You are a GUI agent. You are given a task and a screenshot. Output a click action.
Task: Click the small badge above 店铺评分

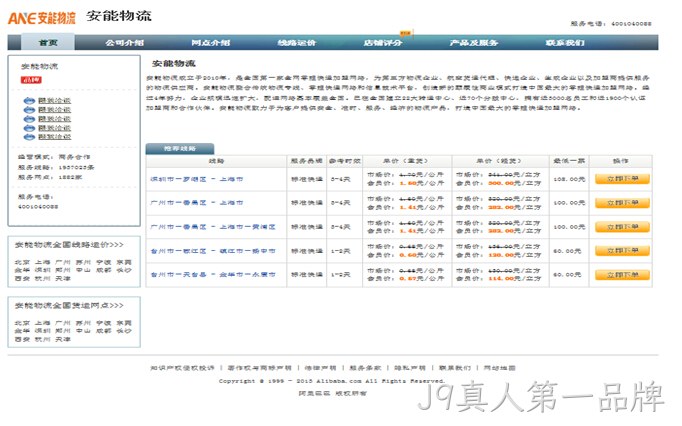pos(405,33)
